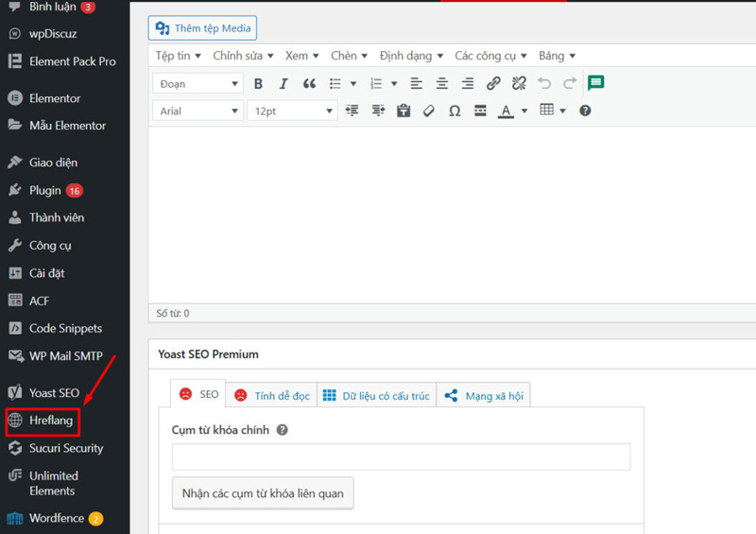Click the green comment icon
The width and height of the screenshot is (756, 534).
click(595, 83)
